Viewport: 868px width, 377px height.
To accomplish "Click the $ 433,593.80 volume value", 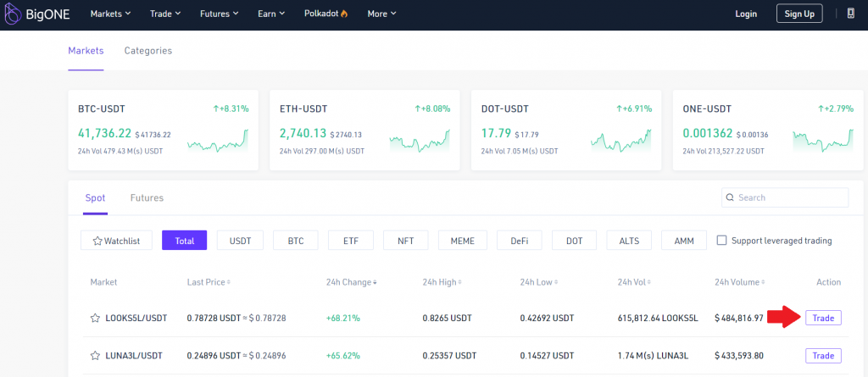I will point(739,356).
